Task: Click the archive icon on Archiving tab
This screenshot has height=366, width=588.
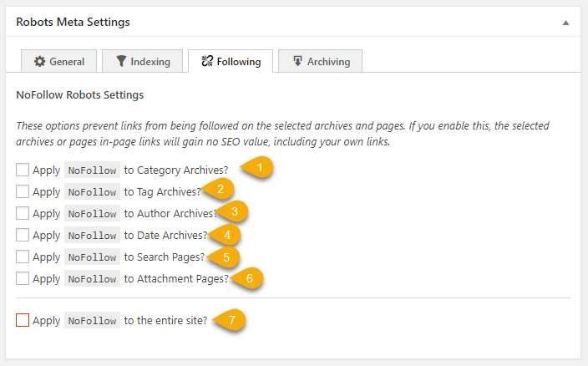Action: (x=297, y=62)
